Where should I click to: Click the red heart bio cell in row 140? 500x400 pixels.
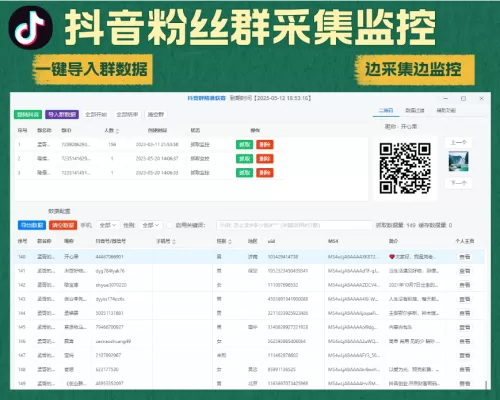tap(412, 257)
